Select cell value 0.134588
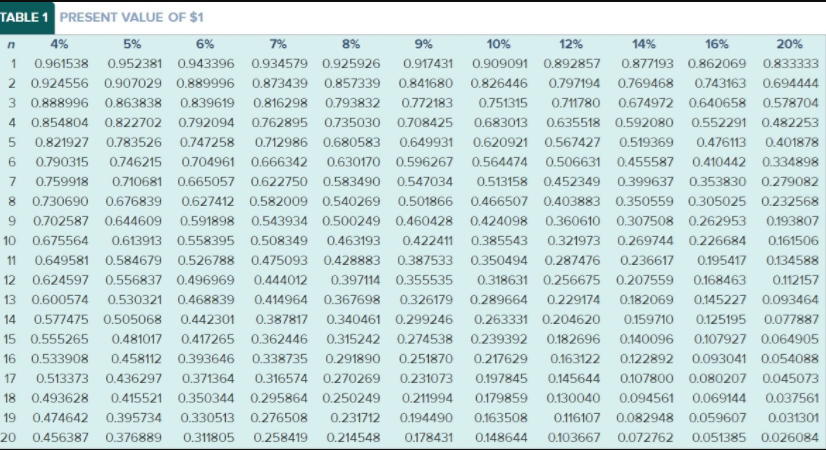 coord(792,260)
